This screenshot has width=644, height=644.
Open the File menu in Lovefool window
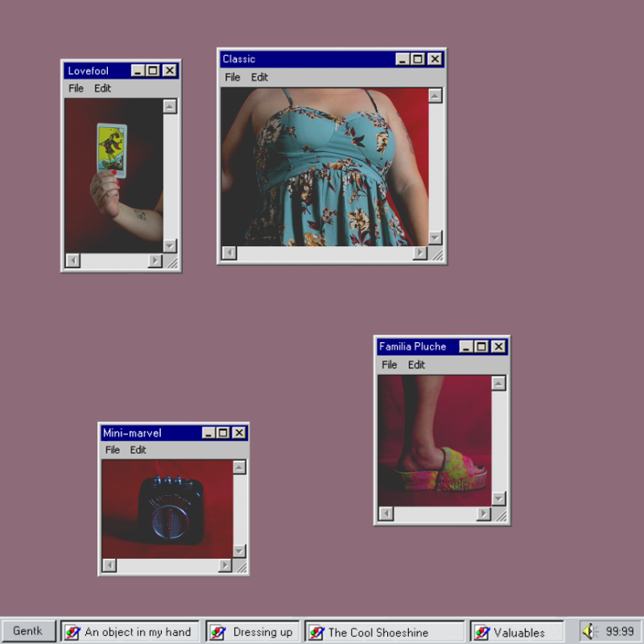[x=76, y=89]
